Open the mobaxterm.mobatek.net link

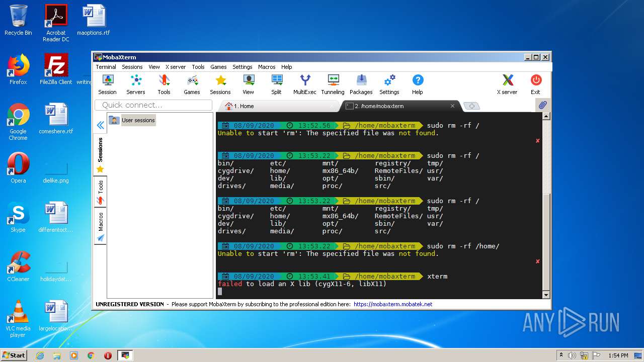393,304
